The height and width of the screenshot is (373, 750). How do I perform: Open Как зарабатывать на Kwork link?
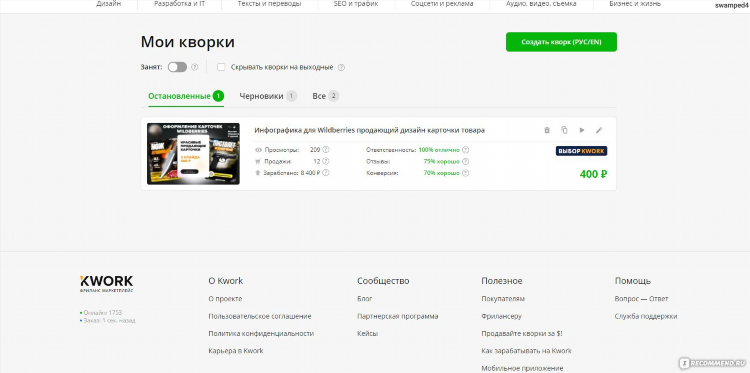[x=526, y=351]
